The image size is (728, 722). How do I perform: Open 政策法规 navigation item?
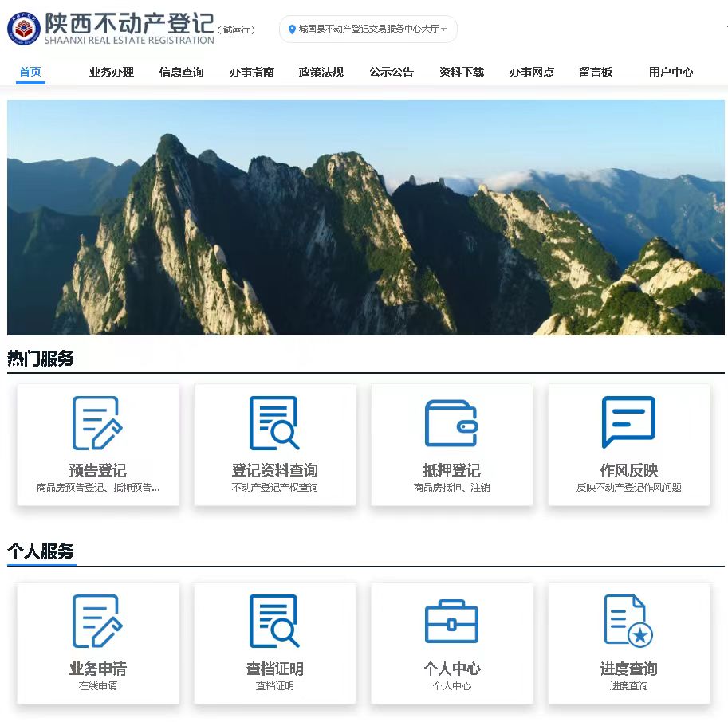pyautogui.click(x=321, y=72)
